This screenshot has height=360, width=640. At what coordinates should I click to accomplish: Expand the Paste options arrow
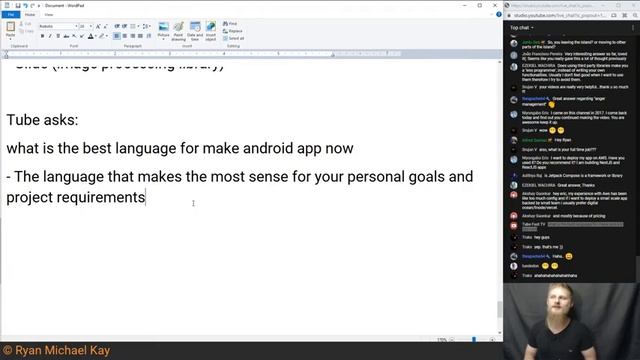click(10, 39)
